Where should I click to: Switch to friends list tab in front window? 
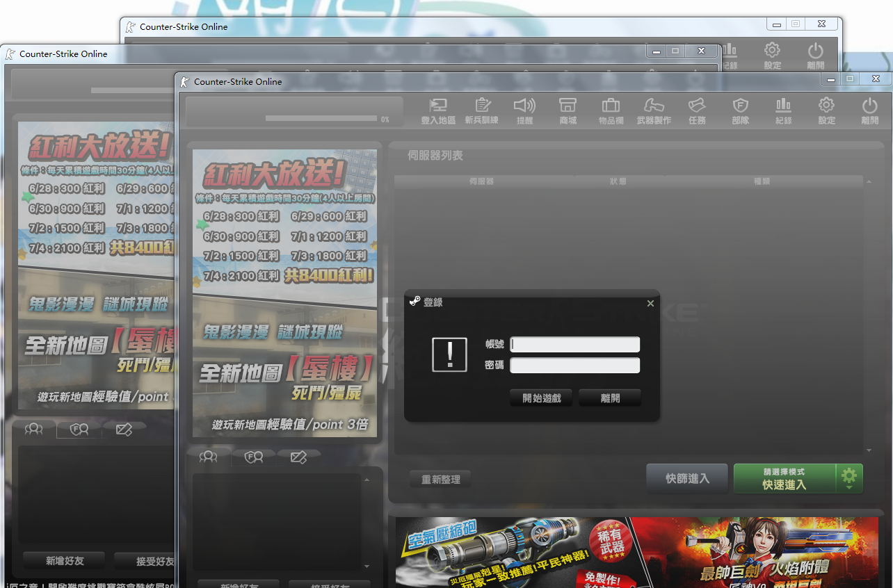209,457
